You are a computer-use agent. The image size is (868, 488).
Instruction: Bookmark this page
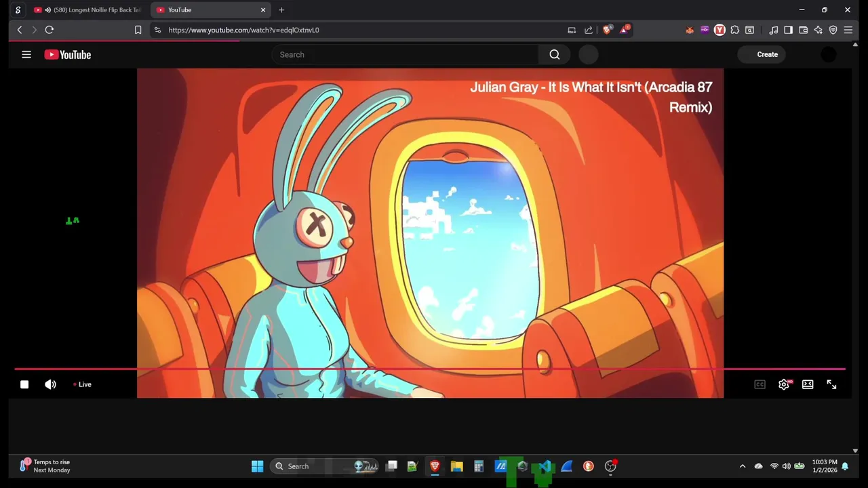coord(138,30)
